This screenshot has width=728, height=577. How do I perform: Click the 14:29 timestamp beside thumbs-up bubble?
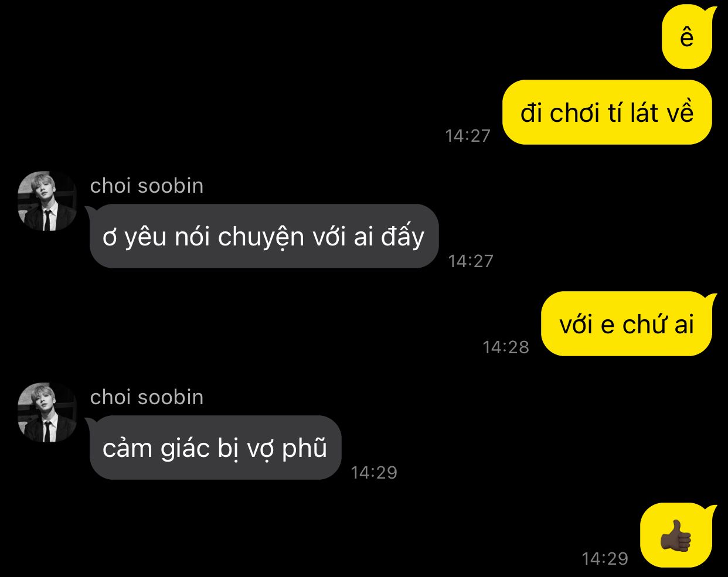tap(605, 558)
